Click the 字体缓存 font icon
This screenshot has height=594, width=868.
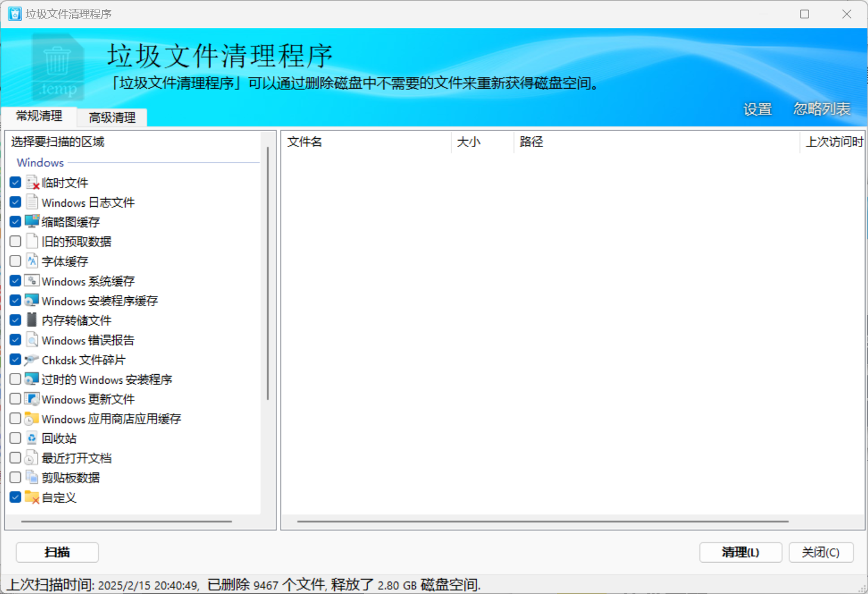click(x=32, y=261)
